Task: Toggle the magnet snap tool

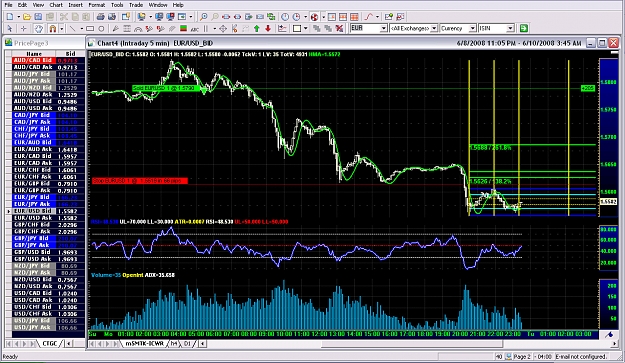Action: point(52,28)
